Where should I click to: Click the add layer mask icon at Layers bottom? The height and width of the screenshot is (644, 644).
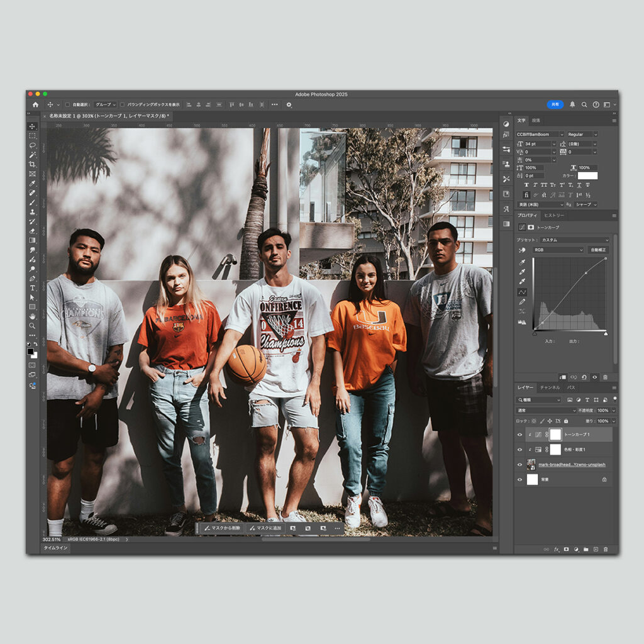566,549
